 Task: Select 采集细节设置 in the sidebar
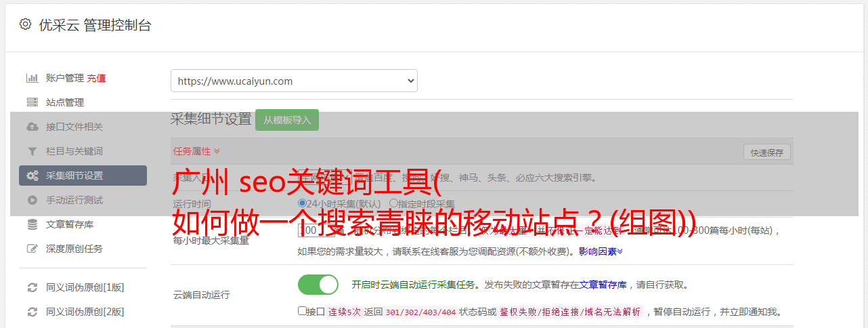83,176
